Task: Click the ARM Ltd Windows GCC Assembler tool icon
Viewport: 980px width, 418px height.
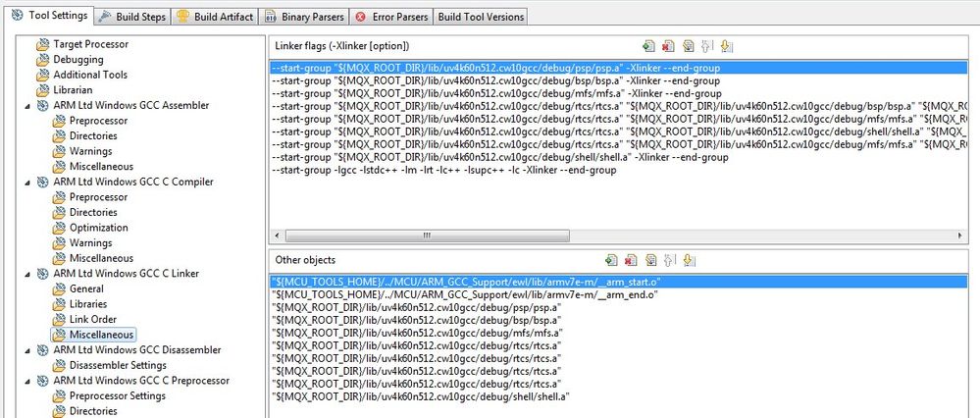Action: click(42, 106)
